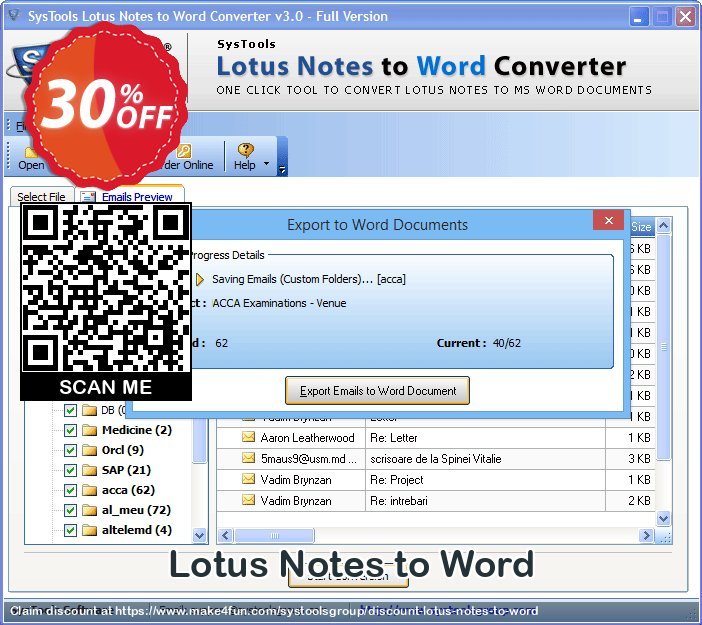Screen dimensions: 702x625
Task: Select al_meu (72) in folder tree
Action: click(x=136, y=510)
